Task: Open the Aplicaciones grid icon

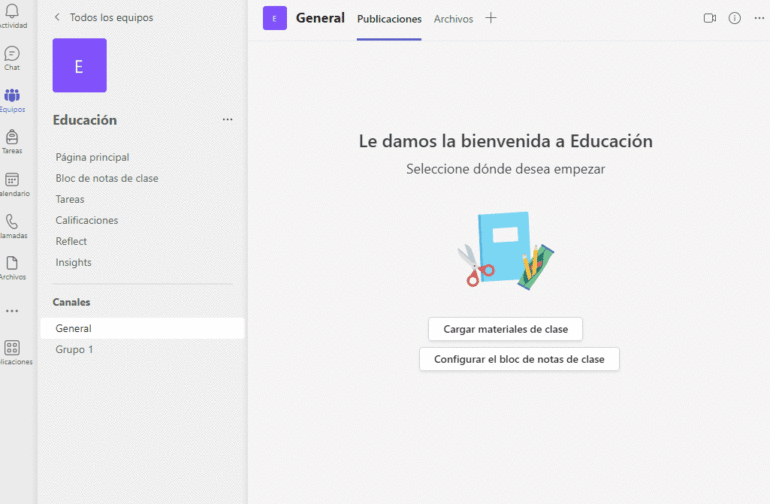Action: tap(12, 348)
